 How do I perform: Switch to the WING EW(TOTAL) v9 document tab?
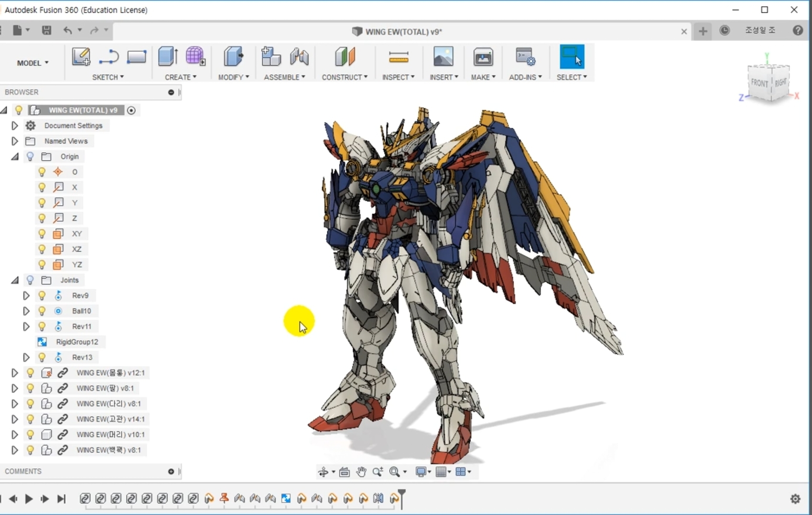click(403, 31)
